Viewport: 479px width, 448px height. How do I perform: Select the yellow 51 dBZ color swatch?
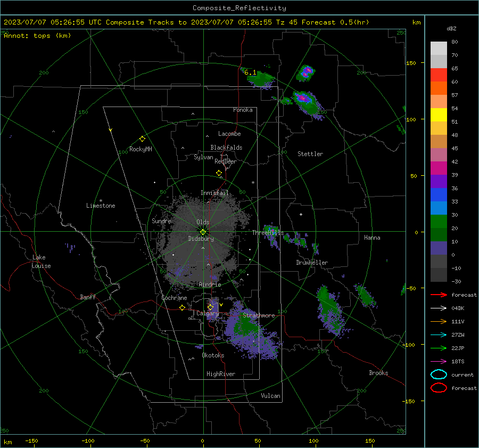439,115
